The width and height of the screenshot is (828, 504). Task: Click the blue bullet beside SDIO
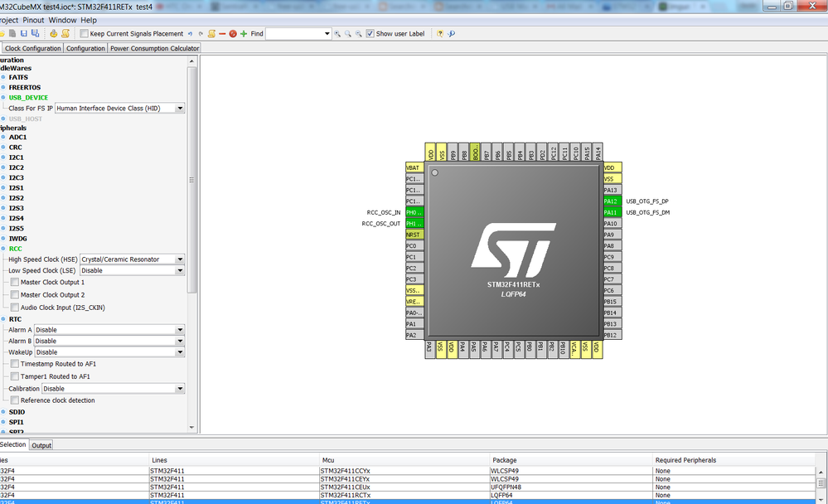pyautogui.click(x=3, y=411)
